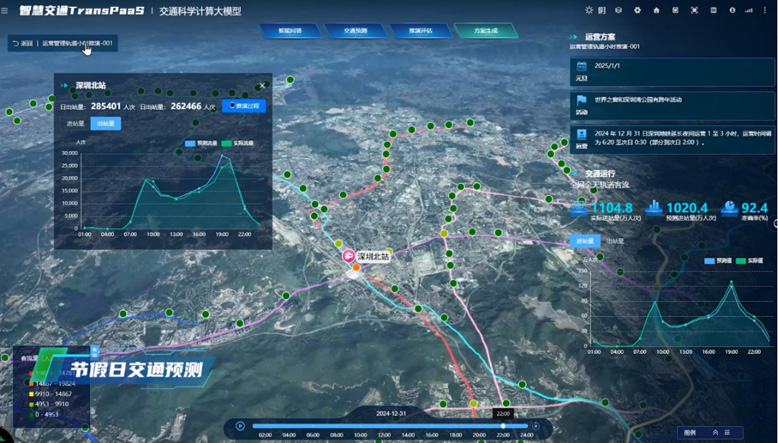Toggle the sun brightness/weather icon
The height and width of the screenshot is (443, 778).
click(x=589, y=10)
